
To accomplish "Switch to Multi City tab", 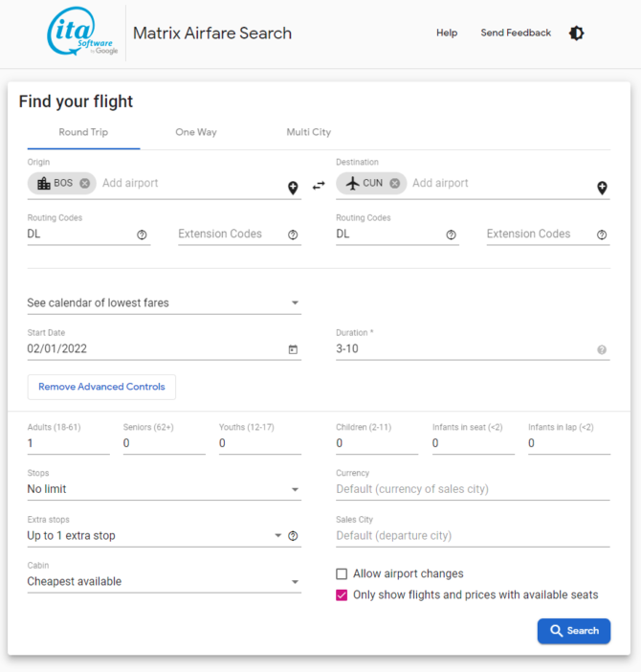I will (309, 132).
